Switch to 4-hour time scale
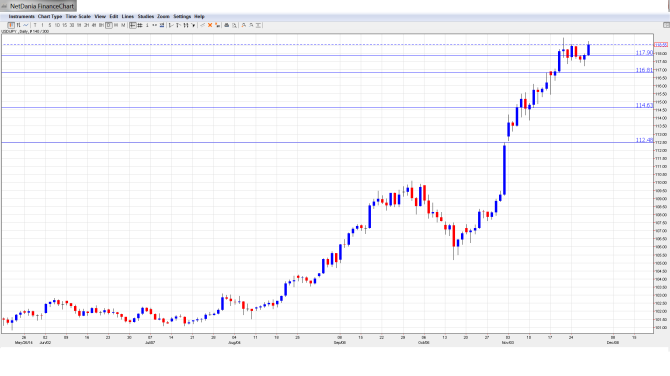The width and height of the screenshot is (670, 376). coord(94,25)
